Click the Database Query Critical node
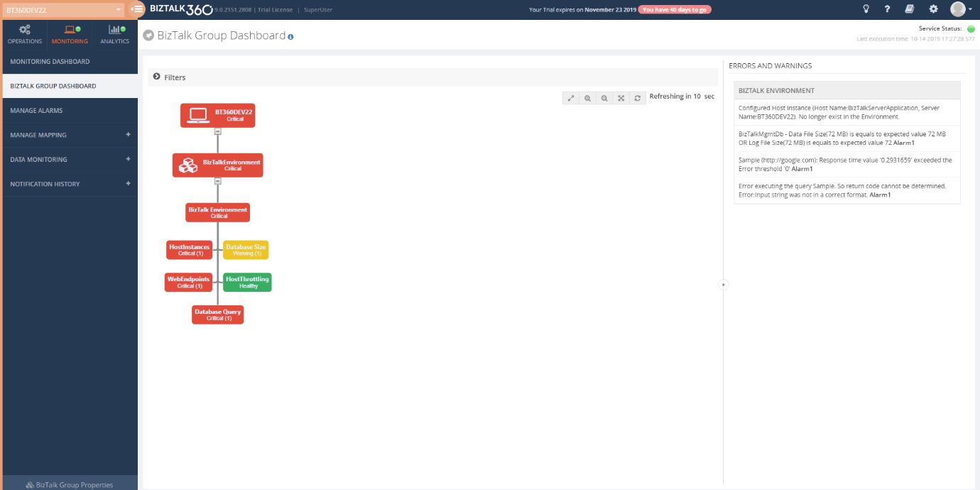This screenshot has height=490, width=980. click(217, 315)
